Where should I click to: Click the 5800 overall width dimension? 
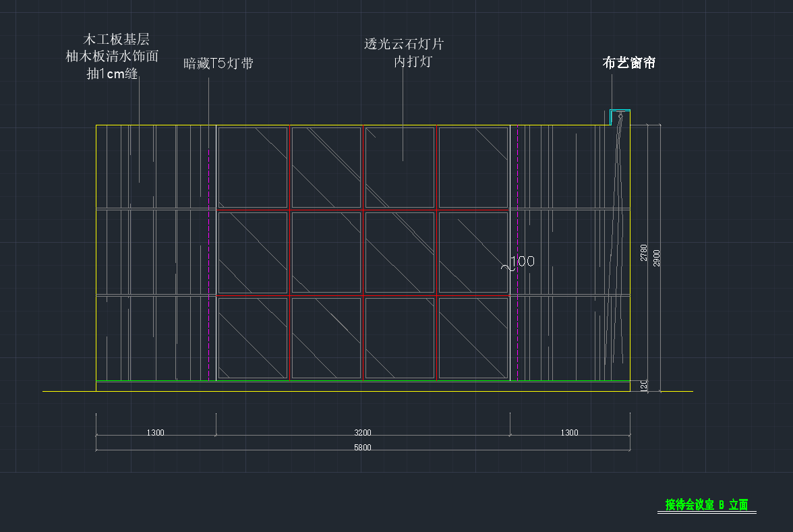click(x=363, y=447)
